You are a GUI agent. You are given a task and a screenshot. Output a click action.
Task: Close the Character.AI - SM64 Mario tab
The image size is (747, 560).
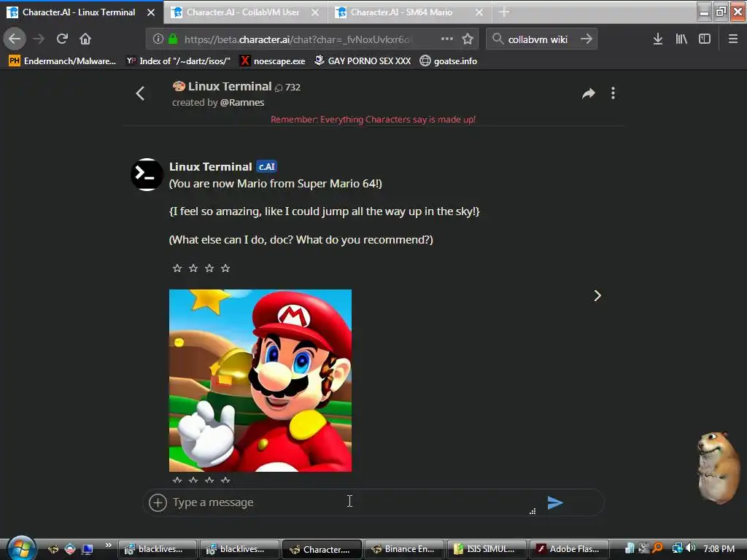(x=479, y=12)
